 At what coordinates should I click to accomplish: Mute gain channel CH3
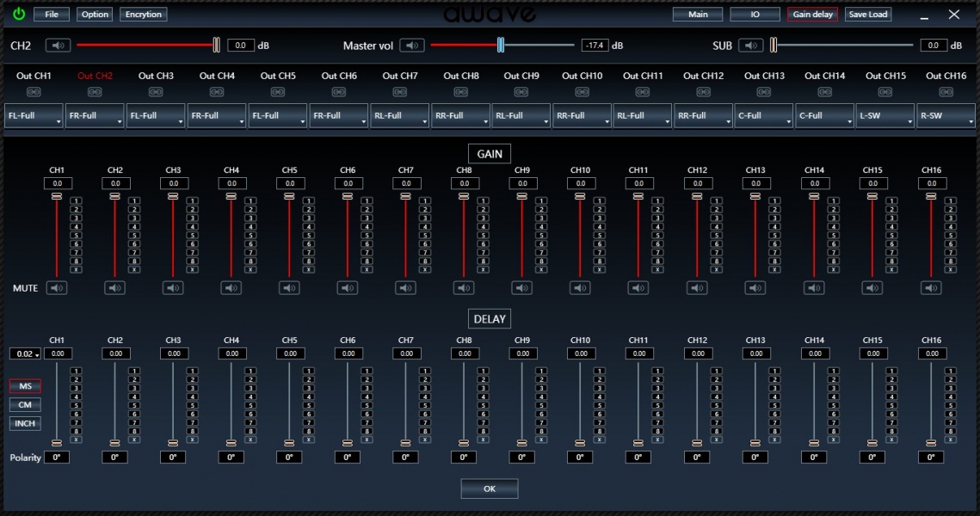point(173,288)
